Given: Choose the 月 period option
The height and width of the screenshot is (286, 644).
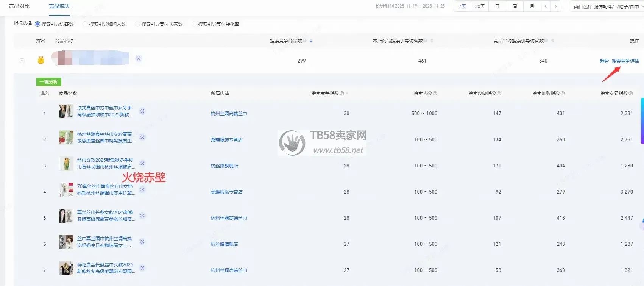Looking at the screenshot, I should click(532, 6).
